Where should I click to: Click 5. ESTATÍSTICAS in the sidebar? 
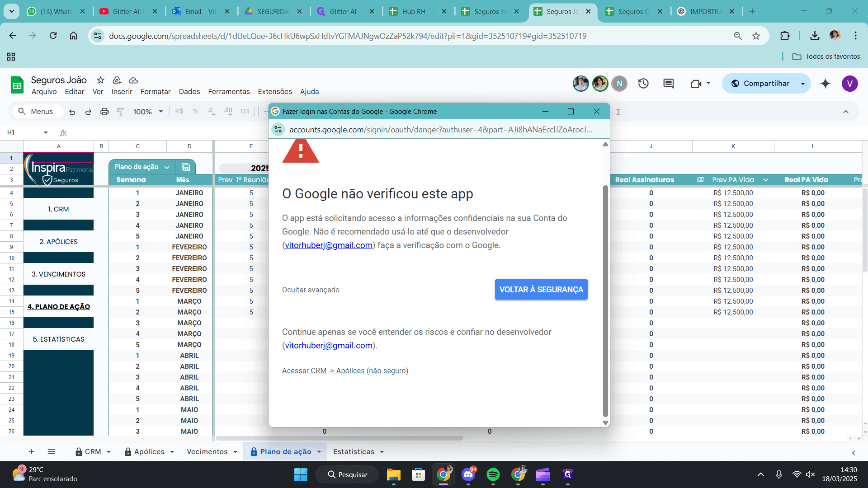pyautogui.click(x=58, y=339)
